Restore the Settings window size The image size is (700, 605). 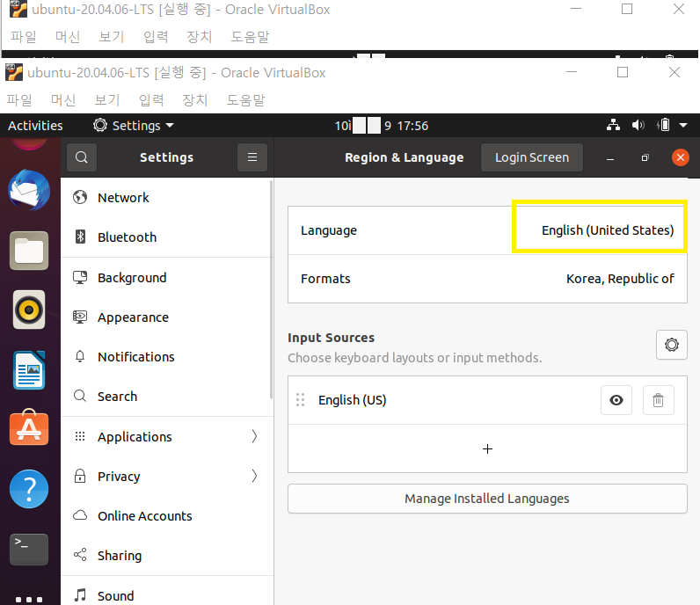coord(645,157)
